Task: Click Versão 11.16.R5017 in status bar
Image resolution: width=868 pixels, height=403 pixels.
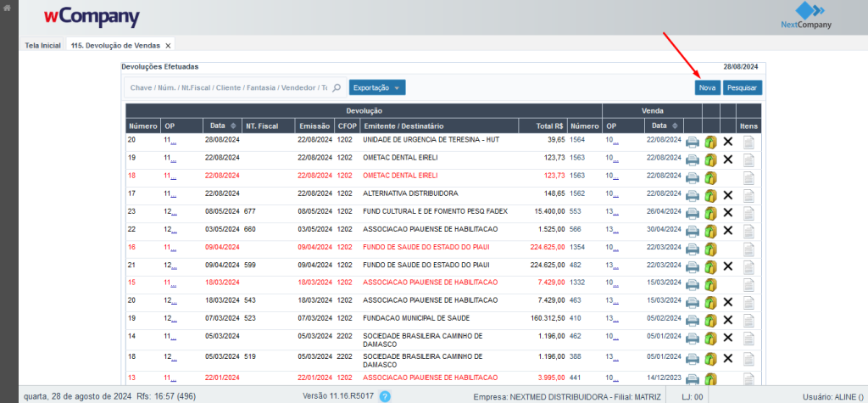Action: tap(338, 396)
